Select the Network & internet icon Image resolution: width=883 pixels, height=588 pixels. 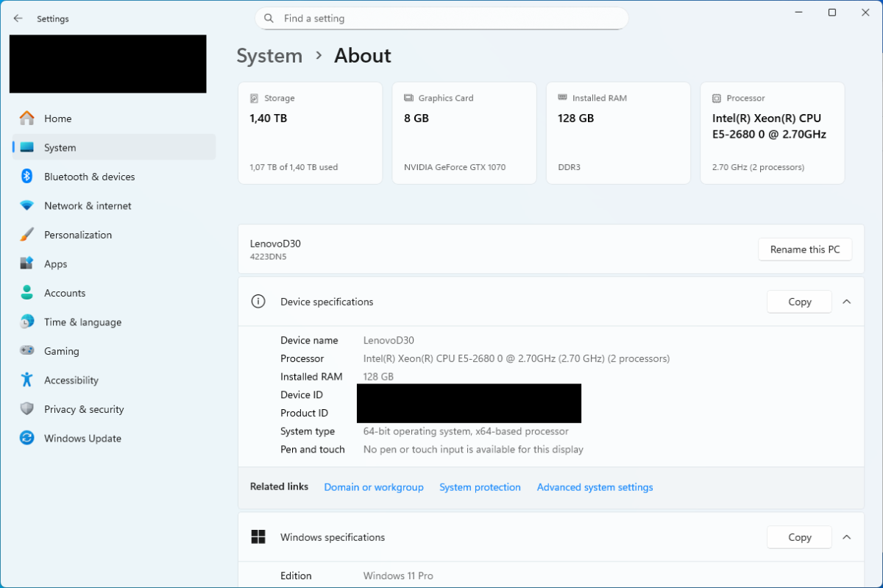coord(27,206)
